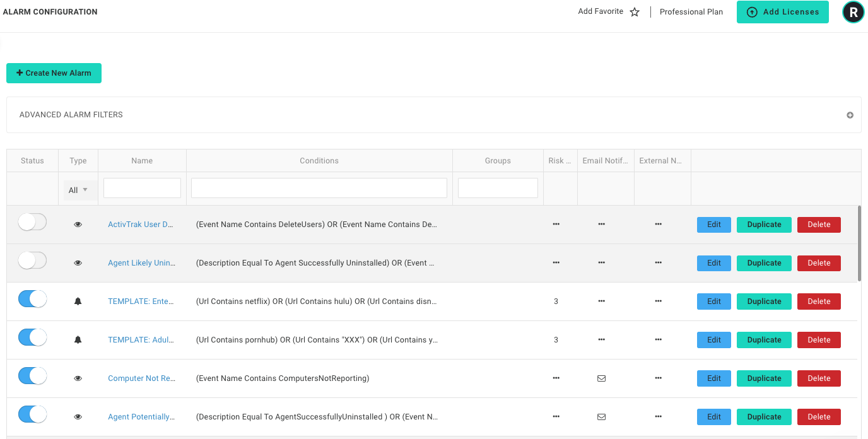868x439 pixels.
Task: Click the ComputersNotReporting condition text
Action: (x=283, y=378)
